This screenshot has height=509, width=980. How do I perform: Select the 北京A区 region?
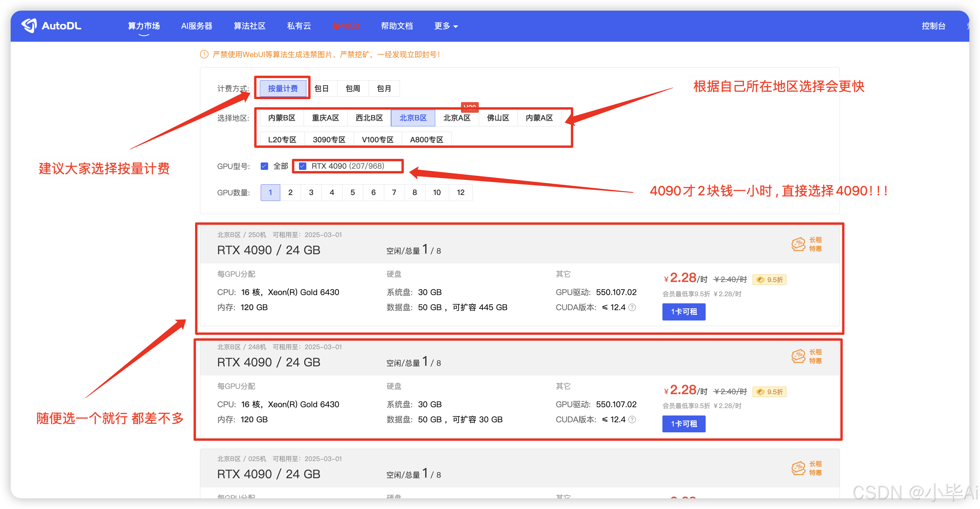457,118
